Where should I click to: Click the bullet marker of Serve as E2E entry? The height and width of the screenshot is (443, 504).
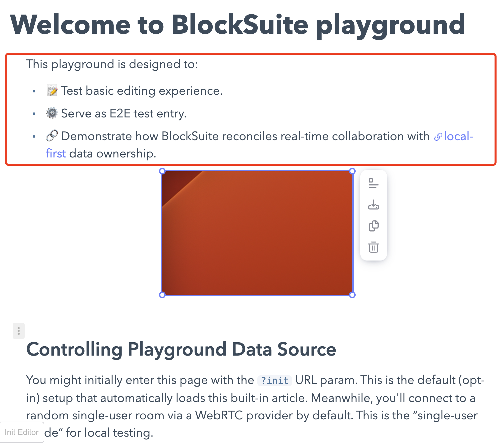(x=34, y=114)
